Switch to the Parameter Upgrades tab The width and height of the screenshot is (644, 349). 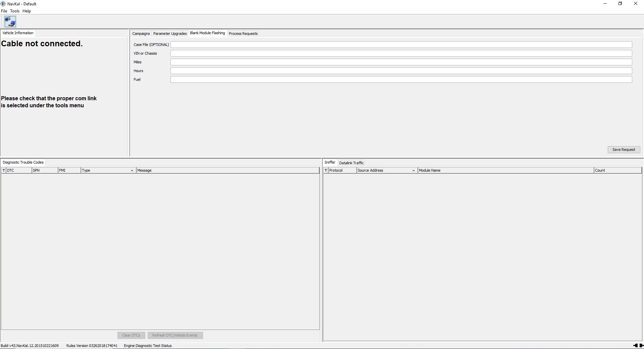point(170,34)
